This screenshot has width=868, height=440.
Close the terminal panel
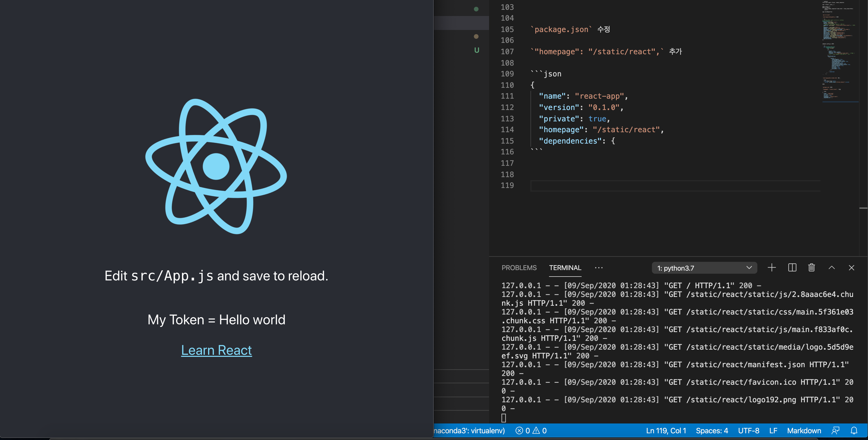click(851, 268)
